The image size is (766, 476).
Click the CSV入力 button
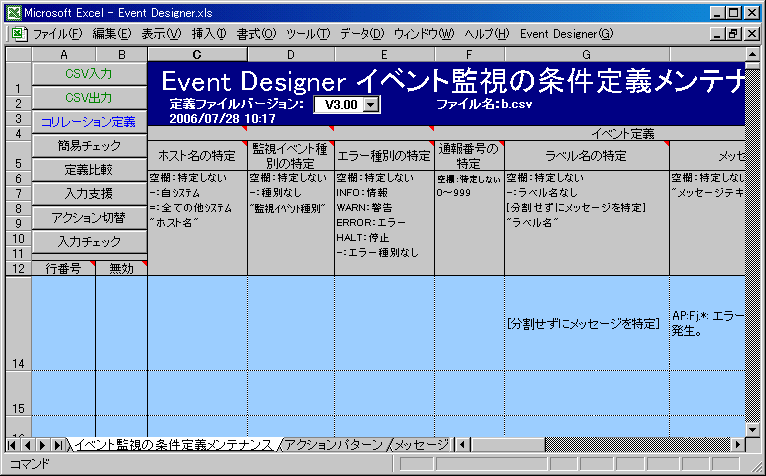pyautogui.click(x=89, y=74)
